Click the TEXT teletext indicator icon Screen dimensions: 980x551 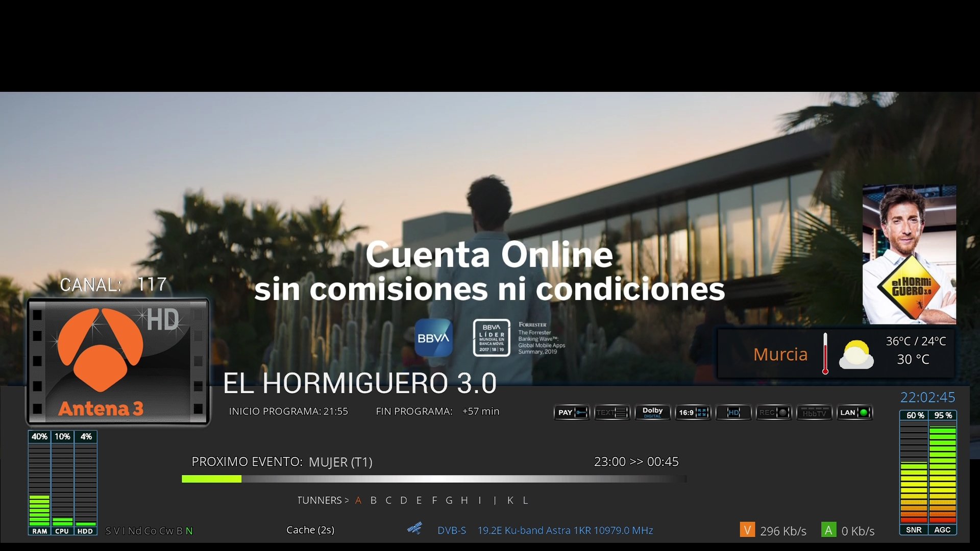click(612, 412)
